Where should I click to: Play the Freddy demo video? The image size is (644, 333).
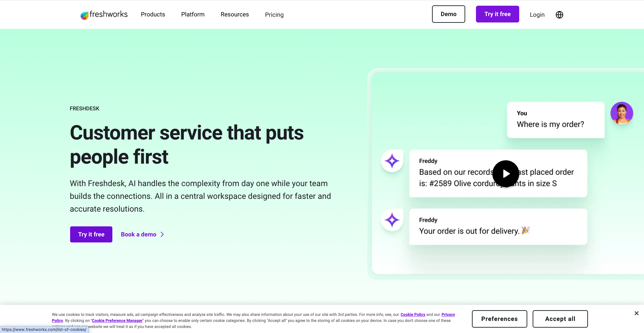[x=505, y=174]
